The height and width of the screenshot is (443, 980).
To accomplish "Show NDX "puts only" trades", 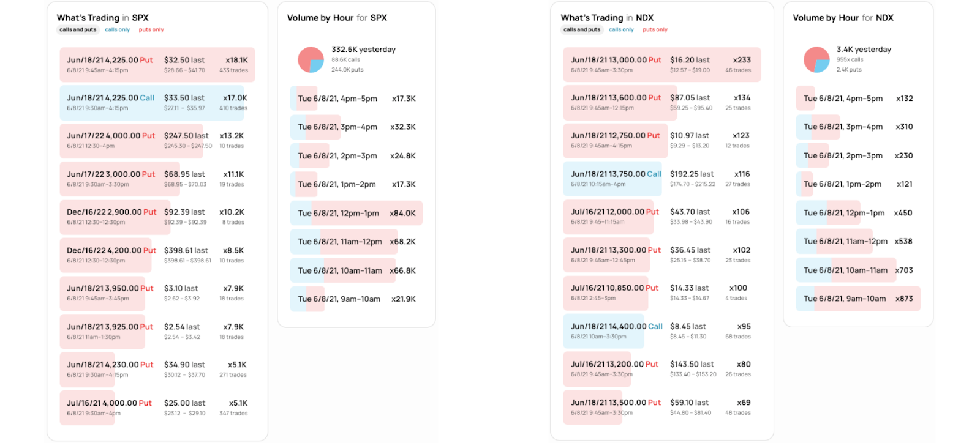I will [x=655, y=29].
